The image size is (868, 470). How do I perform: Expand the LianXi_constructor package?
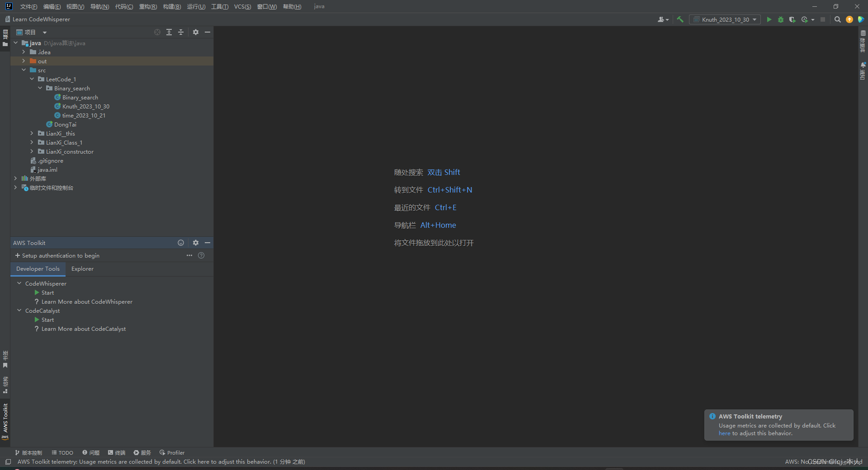(32, 151)
